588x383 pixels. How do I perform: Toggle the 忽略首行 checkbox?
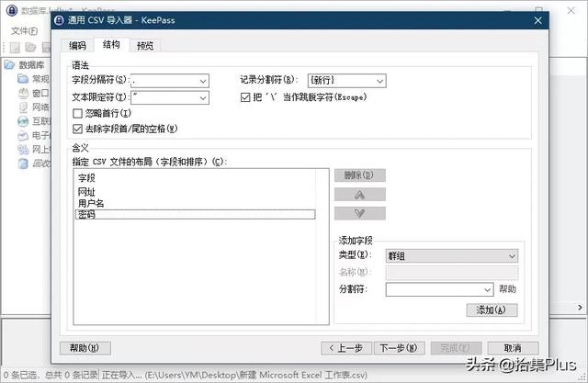coord(77,113)
